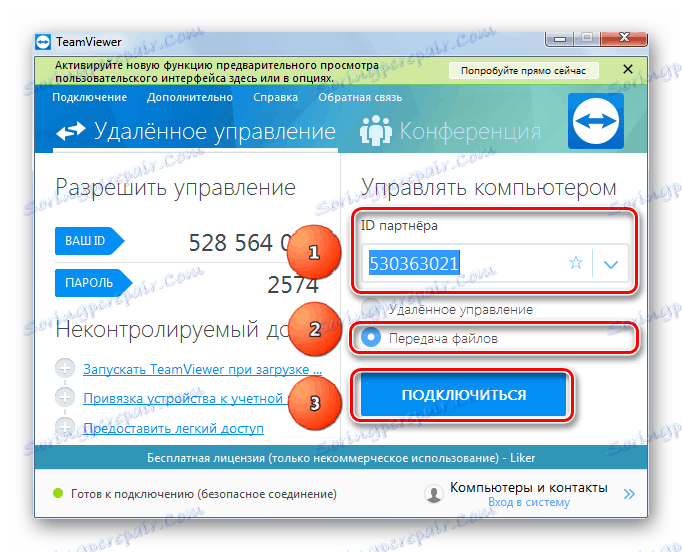Click the Компьютеры и контакты text

528,487
